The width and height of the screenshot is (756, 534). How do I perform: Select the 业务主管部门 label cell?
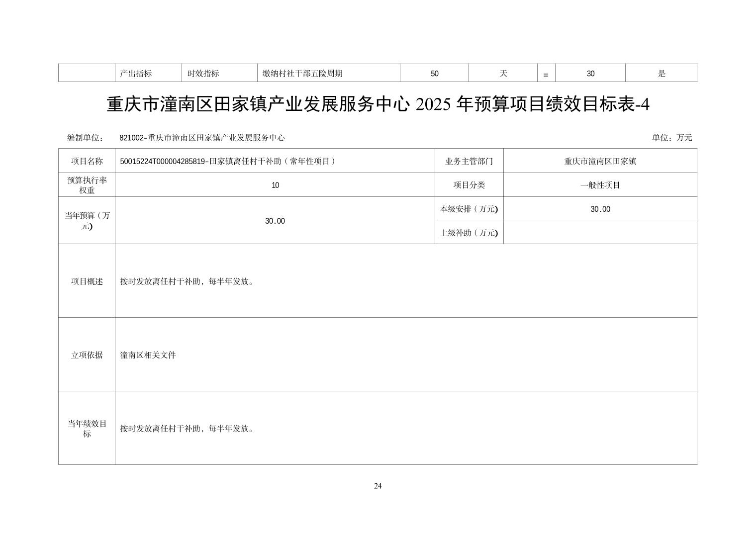pyautogui.click(x=469, y=161)
